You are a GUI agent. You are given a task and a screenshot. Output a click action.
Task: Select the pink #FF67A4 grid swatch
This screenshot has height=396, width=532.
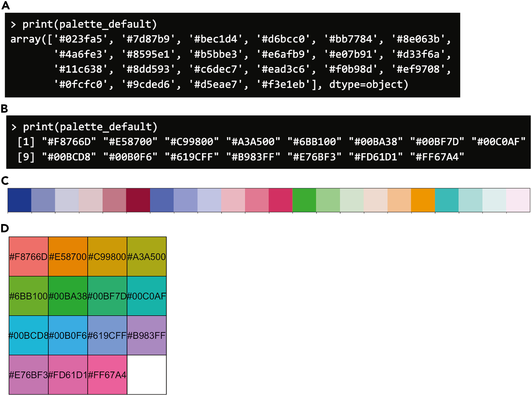[107, 375]
